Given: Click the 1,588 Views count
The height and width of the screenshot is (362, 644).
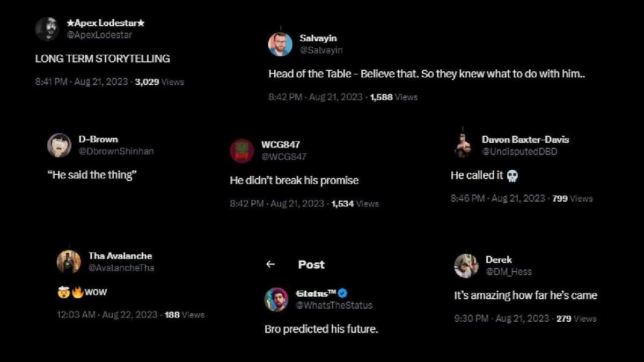Looking at the screenshot, I should pyautogui.click(x=383, y=97).
